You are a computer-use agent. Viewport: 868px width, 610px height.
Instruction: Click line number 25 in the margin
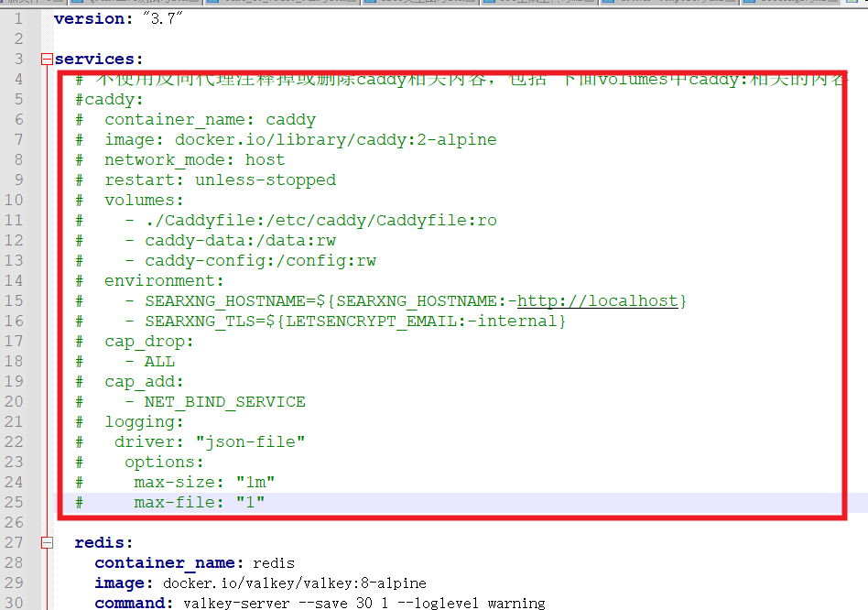[15, 503]
